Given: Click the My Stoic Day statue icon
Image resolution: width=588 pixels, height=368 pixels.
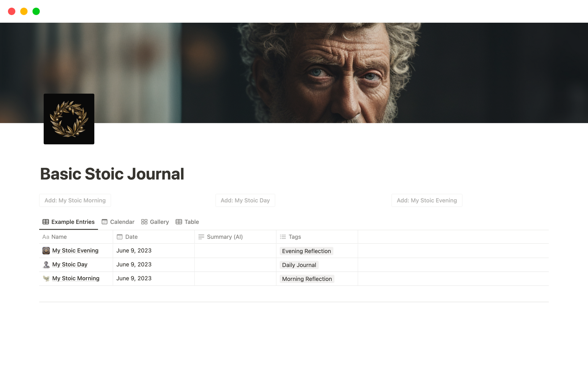Looking at the screenshot, I should (46, 264).
